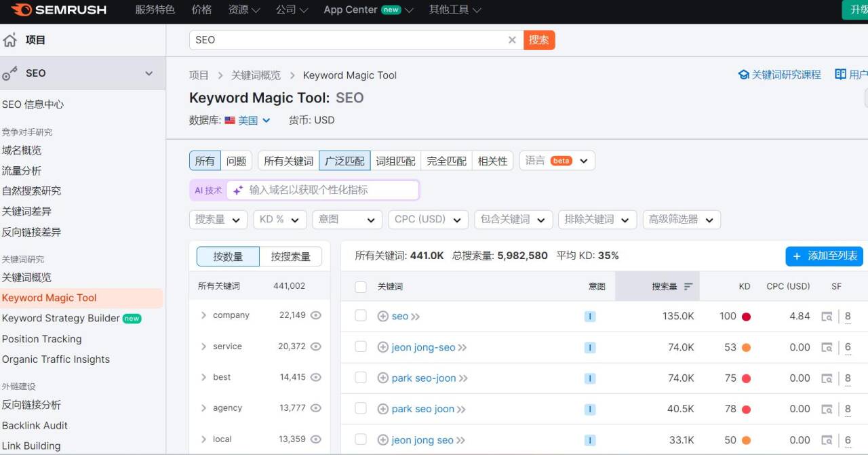View SERP icon for park seo joon row
868x455 pixels.
click(827, 409)
